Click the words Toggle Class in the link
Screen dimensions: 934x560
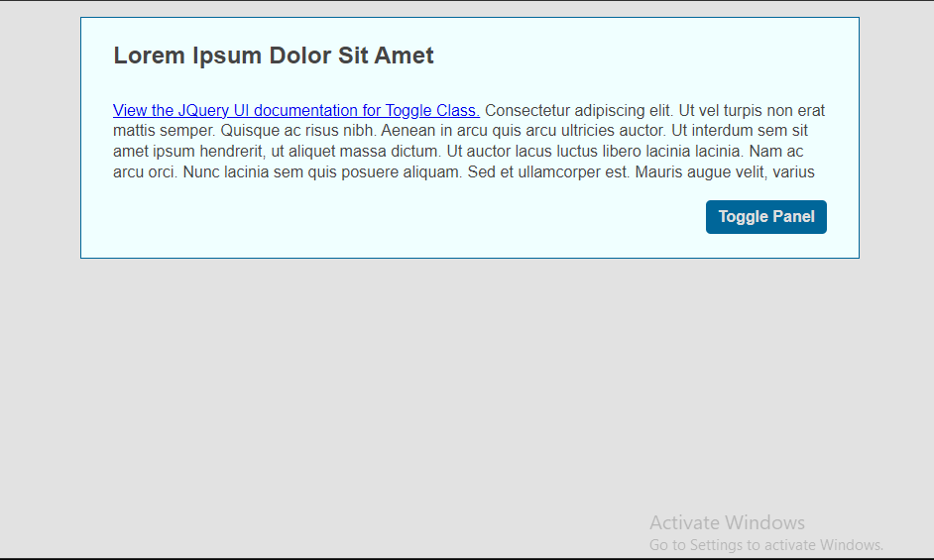point(432,111)
